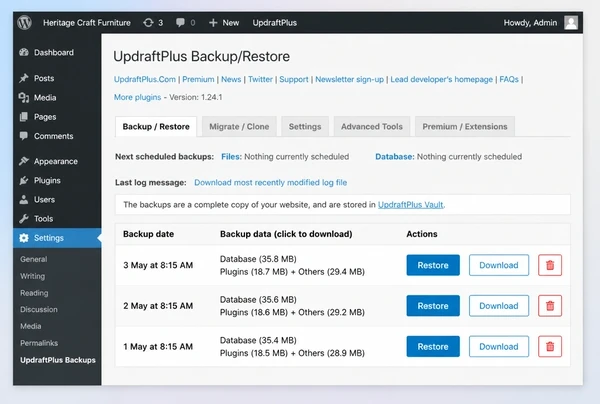Open Media settings submenu item

pyautogui.click(x=31, y=326)
